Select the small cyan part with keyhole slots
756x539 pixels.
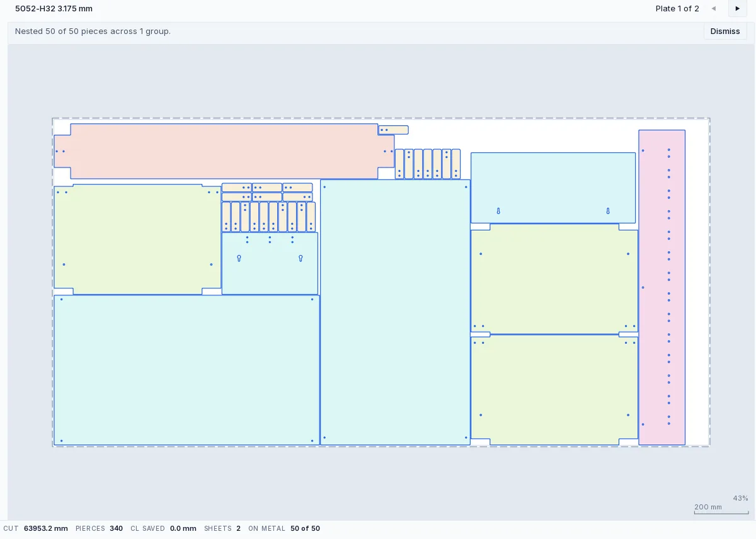point(270,263)
